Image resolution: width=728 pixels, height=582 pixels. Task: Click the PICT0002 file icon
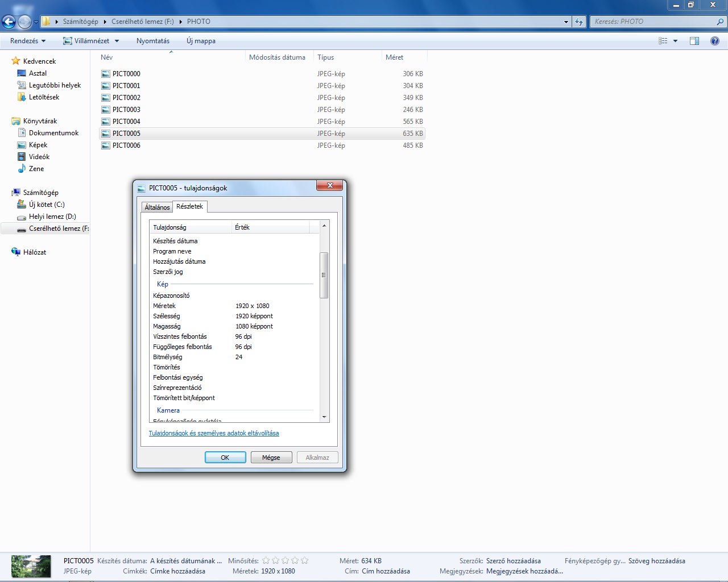pyautogui.click(x=105, y=98)
